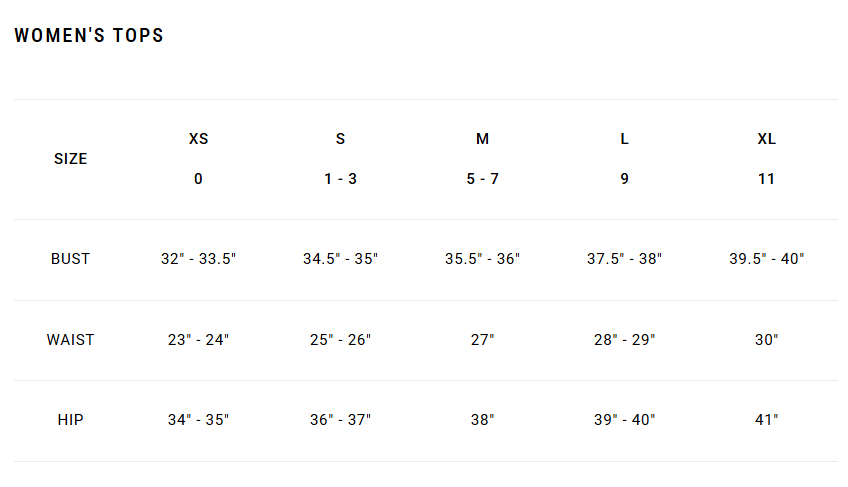This screenshot has height=487, width=848.
Task: Click the BUST row label
Action: coord(70,259)
